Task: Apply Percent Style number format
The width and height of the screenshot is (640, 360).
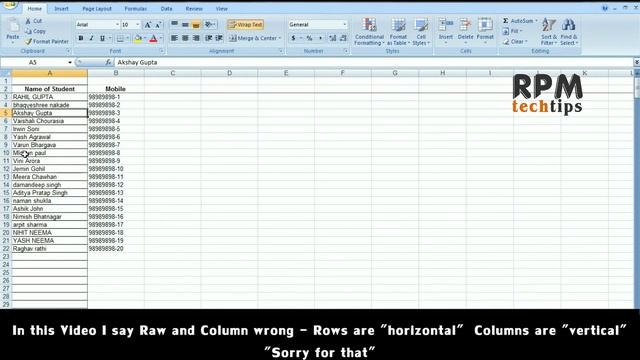Action: coord(309,38)
